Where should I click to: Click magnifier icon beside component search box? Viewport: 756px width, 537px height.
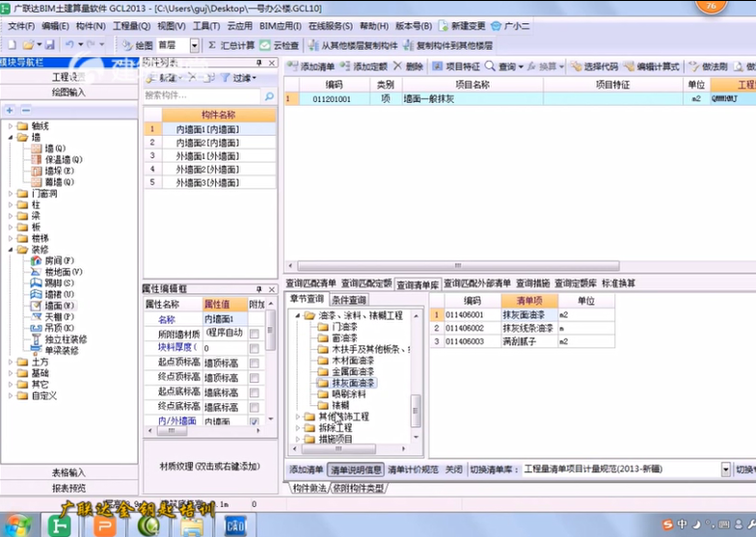[x=269, y=96]
